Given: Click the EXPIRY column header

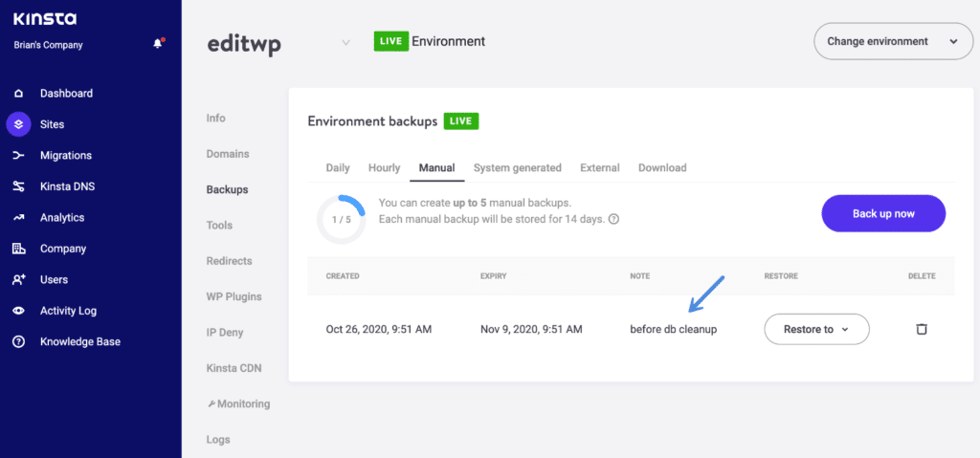Looking at the screenshot, I should [x=494, y=276].
